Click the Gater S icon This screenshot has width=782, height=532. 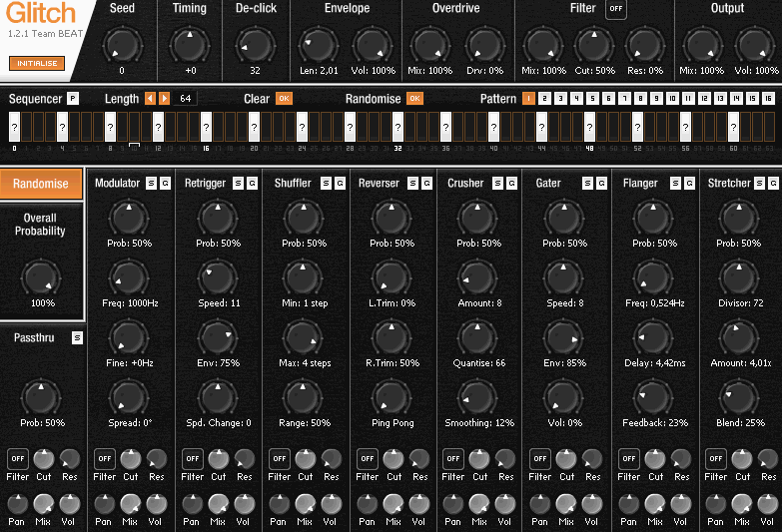pyautogui.click(x=588, y=184)
